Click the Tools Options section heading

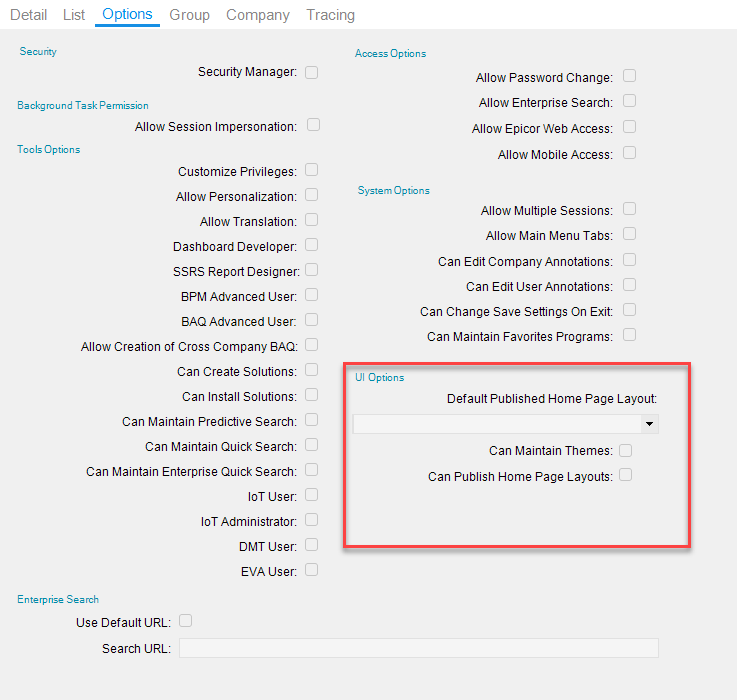(48, 149)
